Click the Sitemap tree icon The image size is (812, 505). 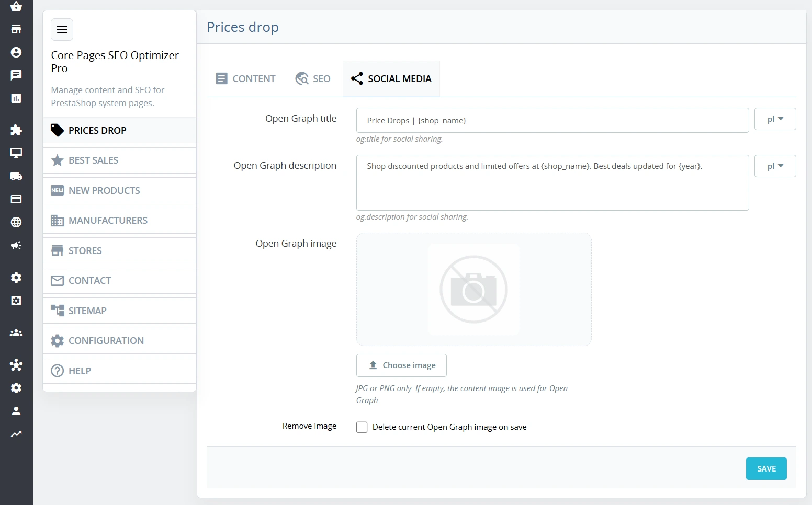point(57,311)
